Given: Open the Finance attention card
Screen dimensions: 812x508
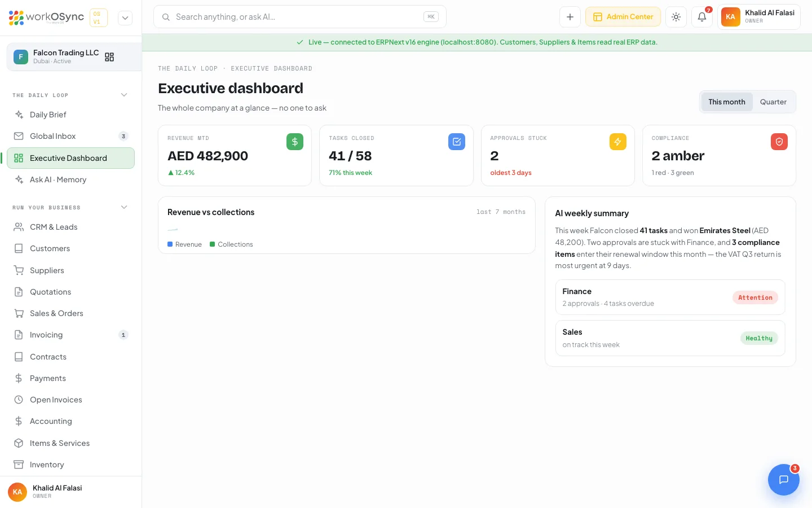Looking at the screenshot, I should tap(670, 297).
